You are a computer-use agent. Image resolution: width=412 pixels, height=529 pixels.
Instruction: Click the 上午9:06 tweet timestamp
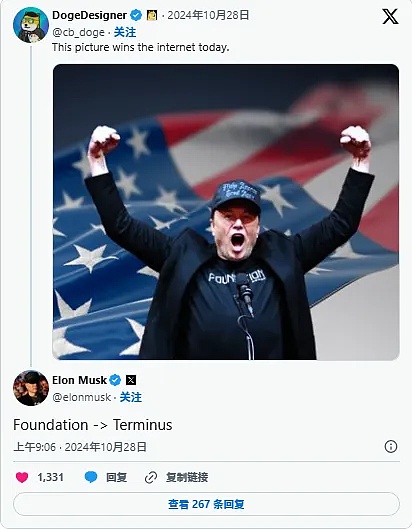coord(34,447)
